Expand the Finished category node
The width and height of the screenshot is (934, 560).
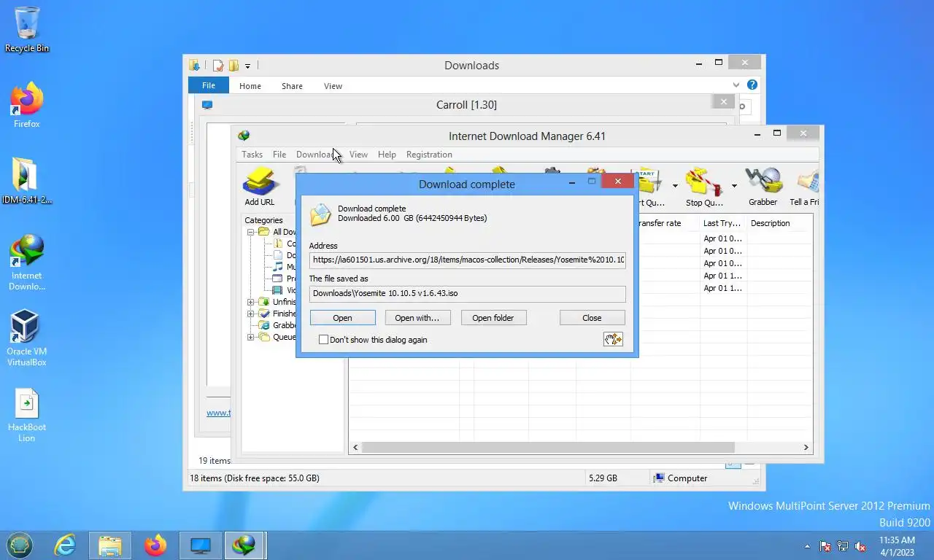[x=250, y=314]
